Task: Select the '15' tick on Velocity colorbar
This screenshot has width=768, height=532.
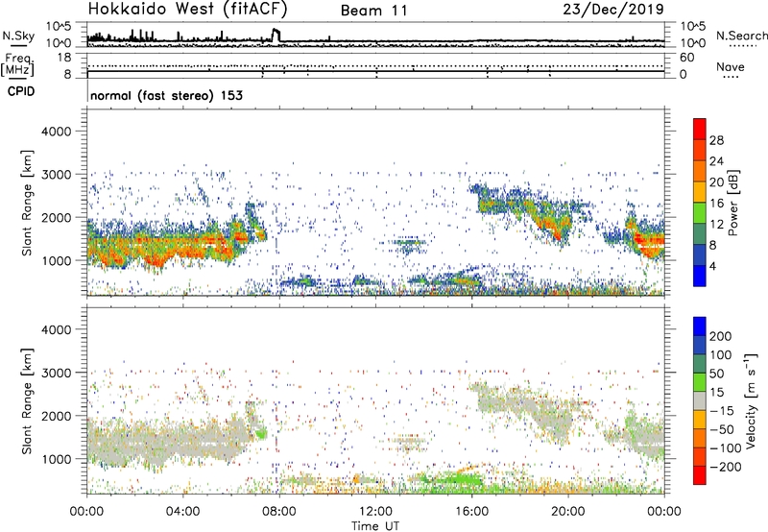Action: tap(716, 393)
